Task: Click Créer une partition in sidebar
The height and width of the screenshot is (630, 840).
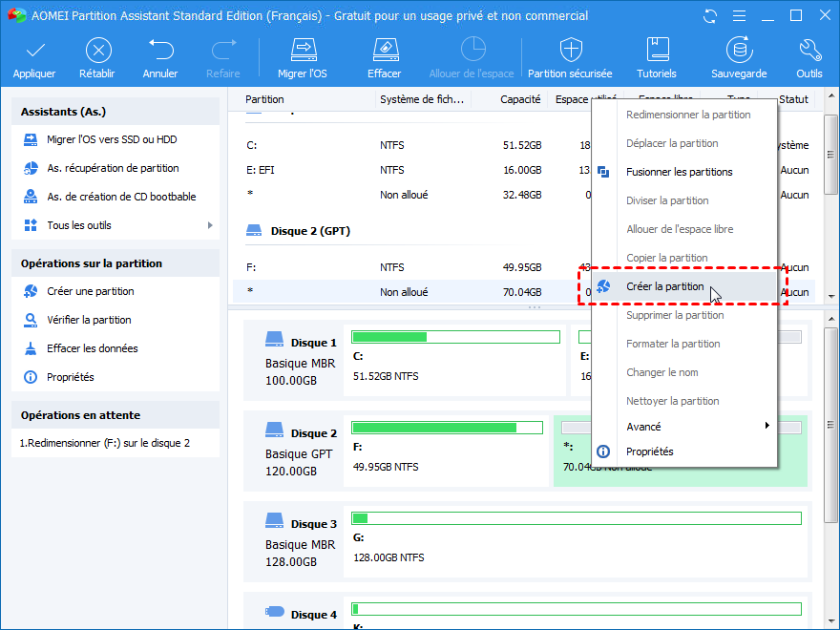Action: tap(90, 291)
